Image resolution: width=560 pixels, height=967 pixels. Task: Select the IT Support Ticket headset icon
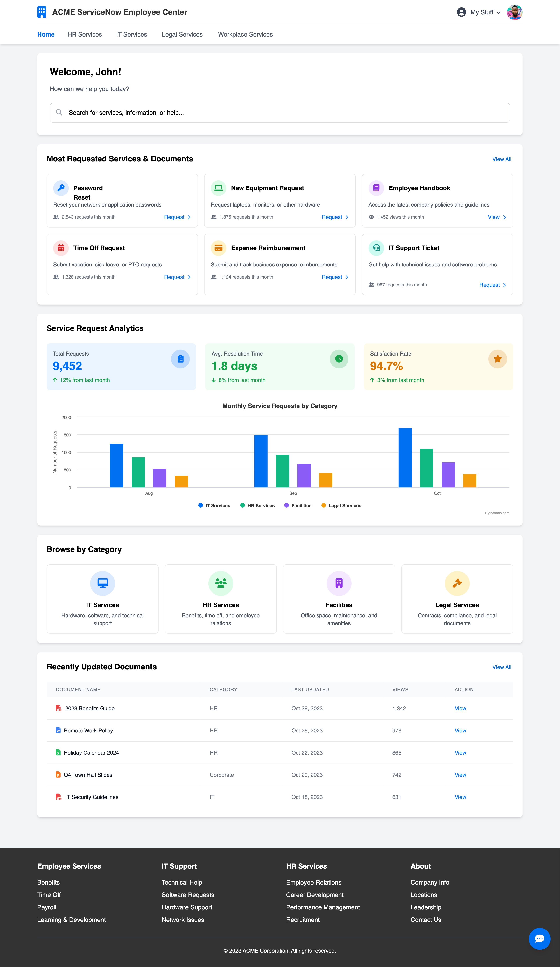(376, 248)
